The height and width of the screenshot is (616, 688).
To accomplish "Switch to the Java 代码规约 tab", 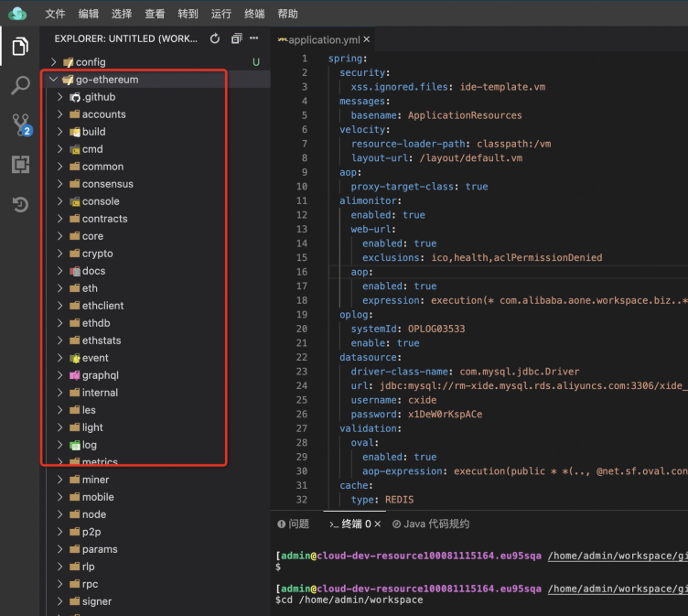I will [x=431, y=524].
